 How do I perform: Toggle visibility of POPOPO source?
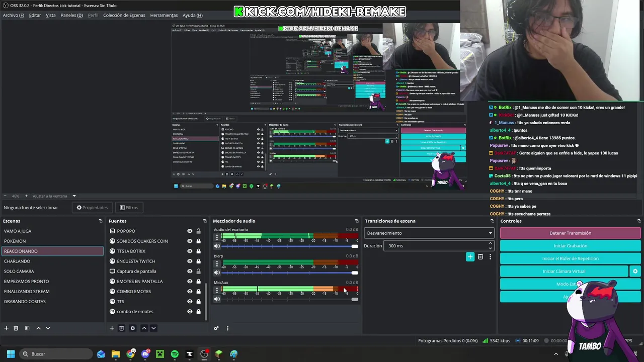tap(190, 231)
